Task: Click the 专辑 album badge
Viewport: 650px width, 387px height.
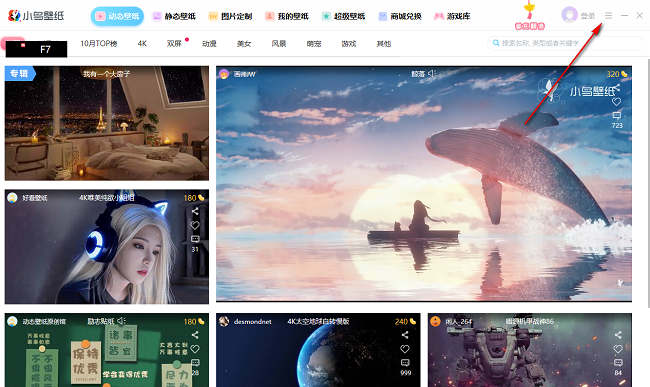Action: pyautogui.click(x=20, y=74)
